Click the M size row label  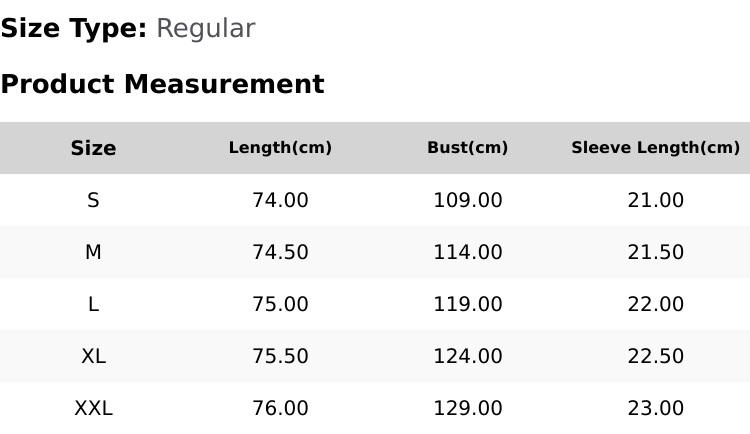(x=93, y=252)
